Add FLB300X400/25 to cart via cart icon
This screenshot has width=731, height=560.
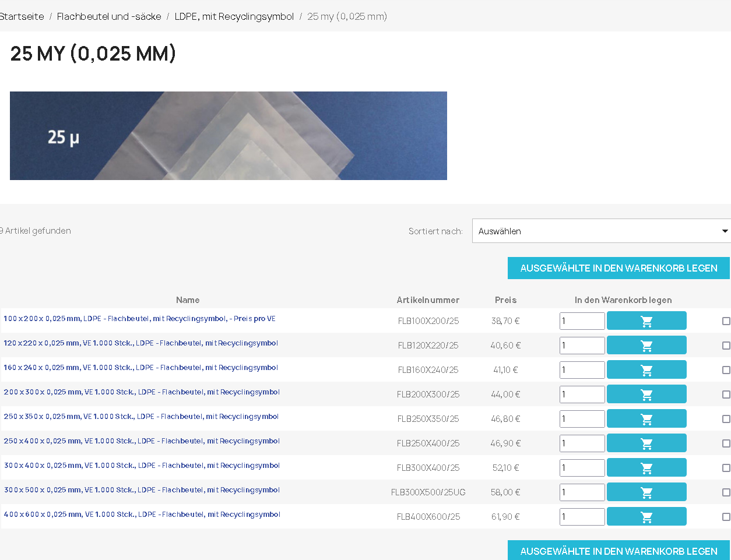646,468
